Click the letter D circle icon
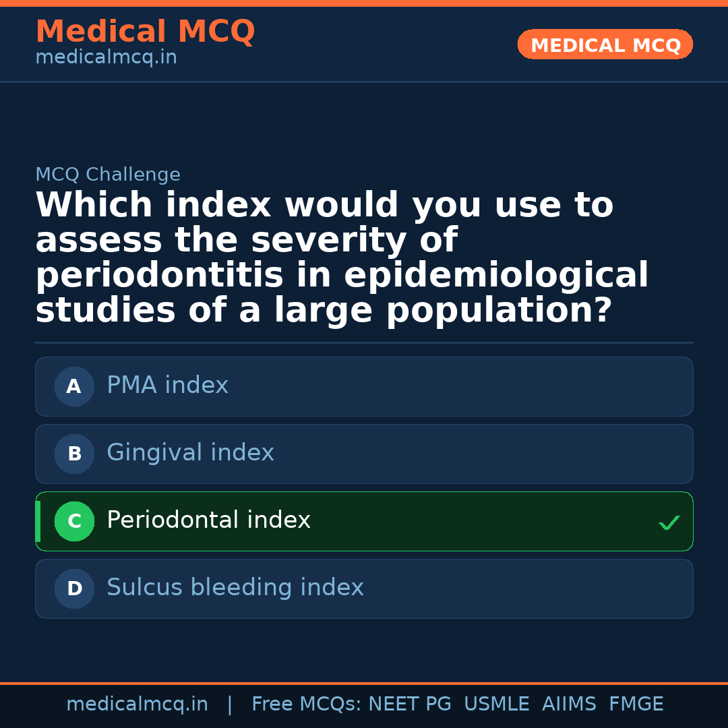The width and height of the screenshot is (728, 728). pyautogui.click(x=74, y=588)
